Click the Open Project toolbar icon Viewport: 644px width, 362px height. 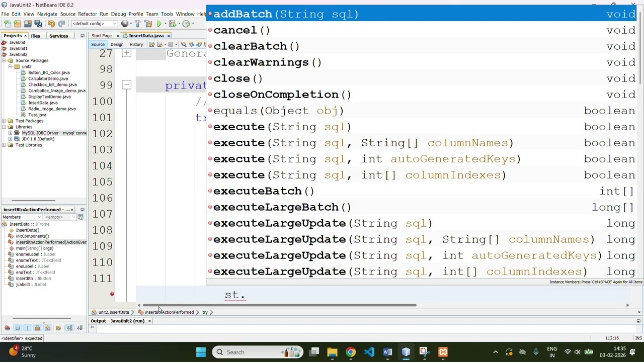click(x=28, y=24)
